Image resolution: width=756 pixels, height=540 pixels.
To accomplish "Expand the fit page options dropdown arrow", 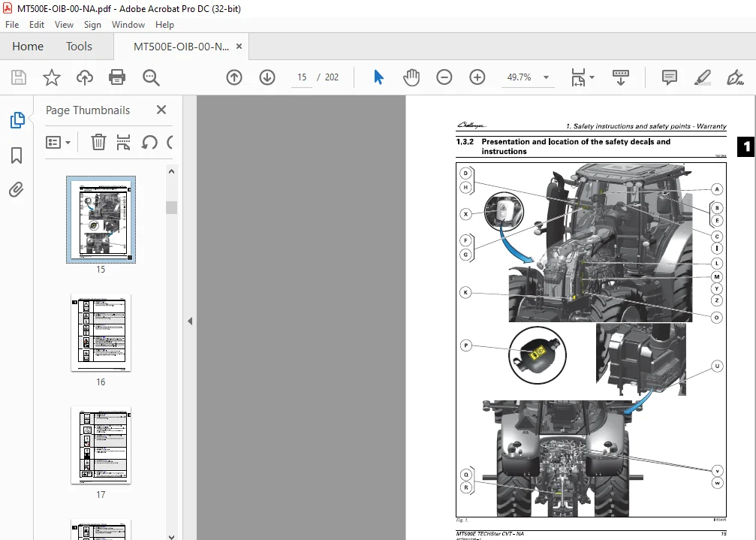I will (592, 77).
